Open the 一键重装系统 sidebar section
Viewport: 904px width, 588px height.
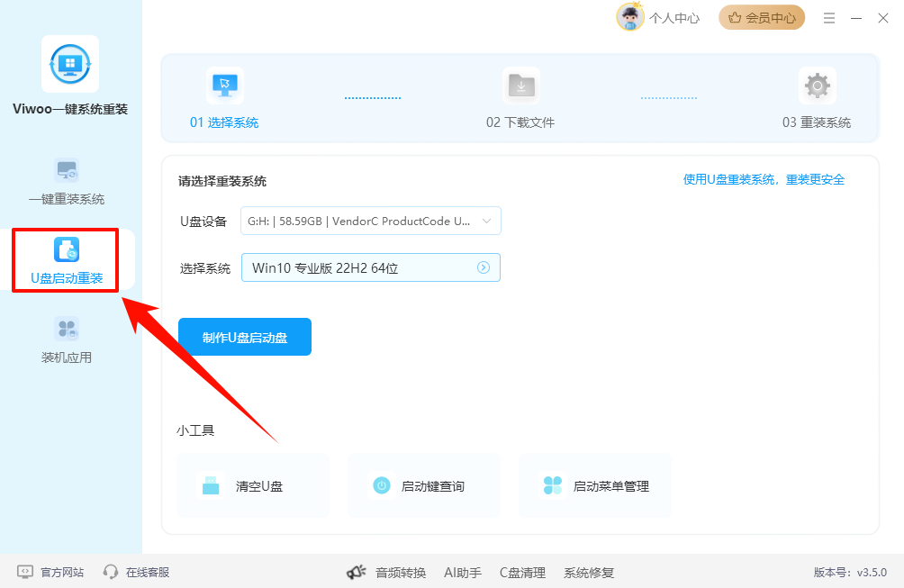67,182
